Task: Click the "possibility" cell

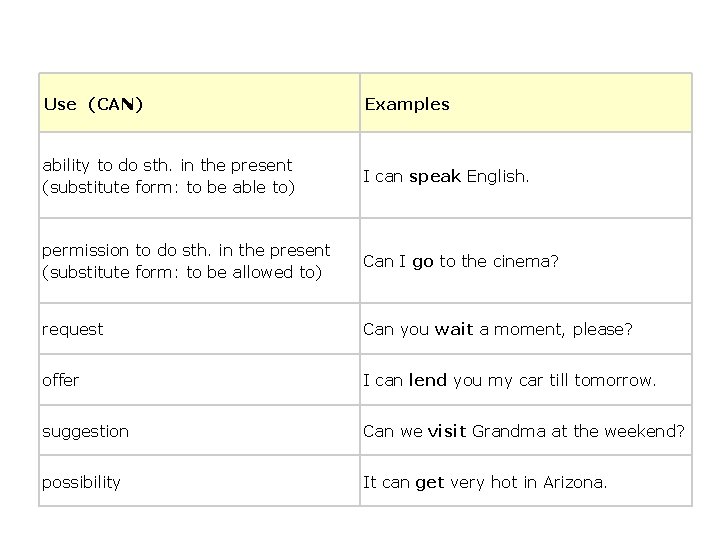Action: point(82,482)
